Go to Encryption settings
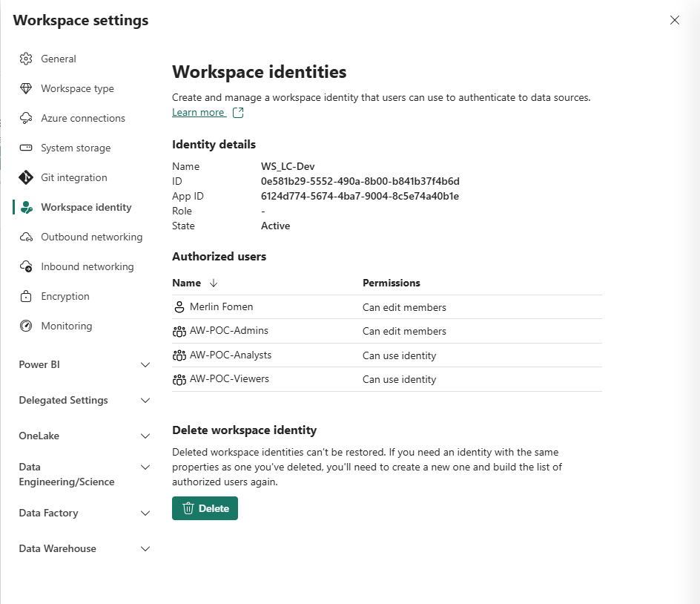700x604 pixels. (x=65, y=296)
